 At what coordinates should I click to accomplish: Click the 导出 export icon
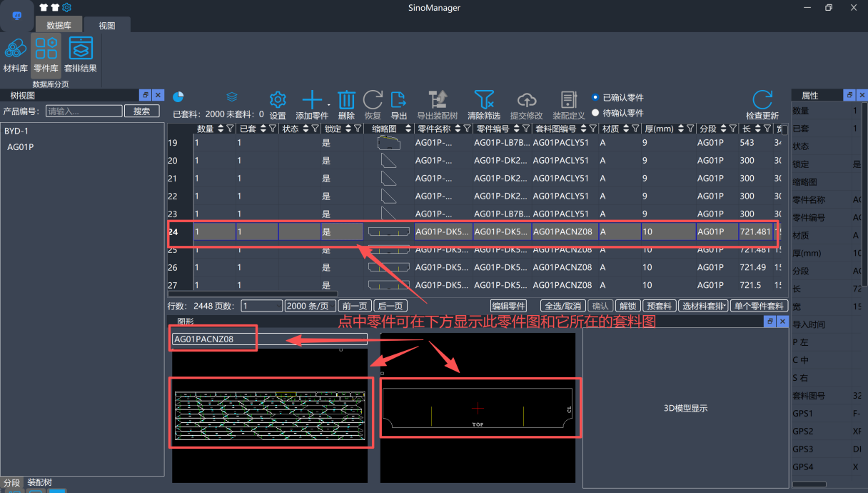pyautogui.click(x=398, y=100)
